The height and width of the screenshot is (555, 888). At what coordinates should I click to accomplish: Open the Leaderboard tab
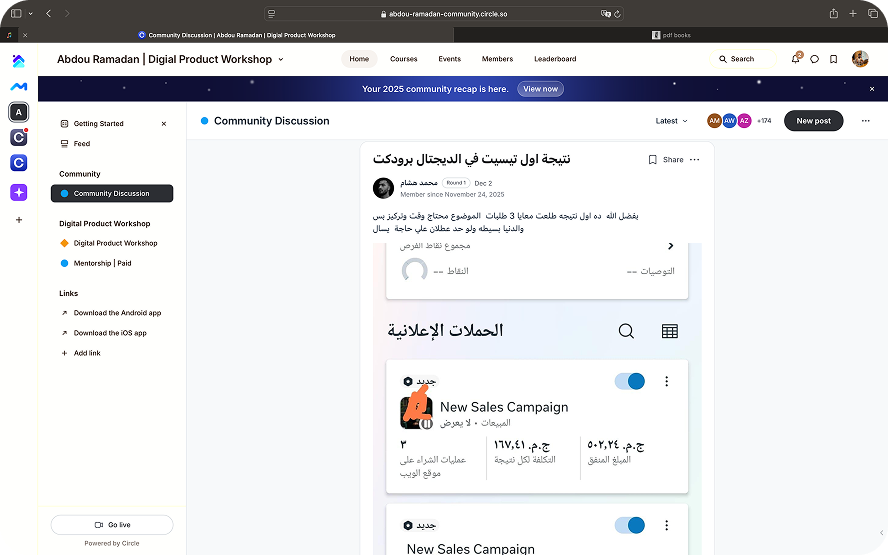tap(555, 59)
